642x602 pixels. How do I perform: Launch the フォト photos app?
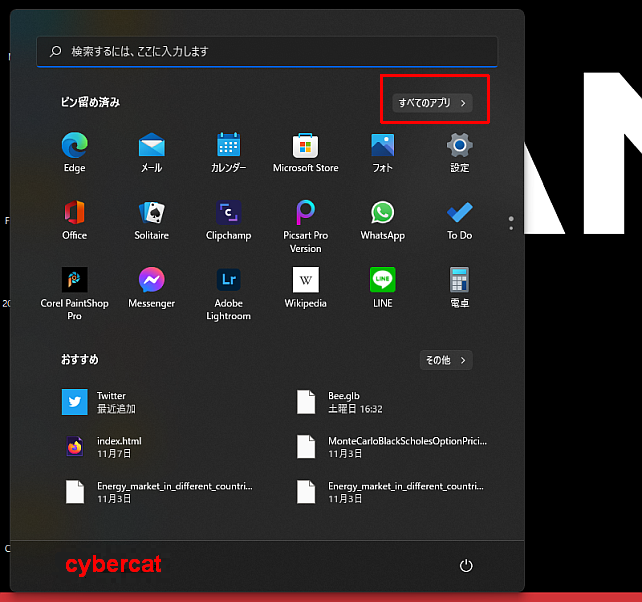tap(382, 152)
